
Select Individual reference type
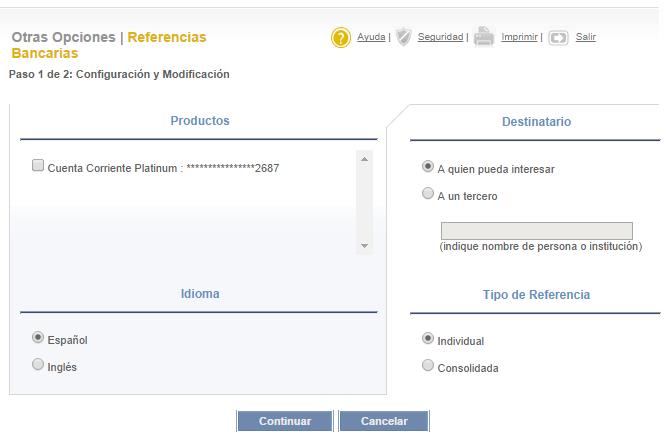click(428, 338)
